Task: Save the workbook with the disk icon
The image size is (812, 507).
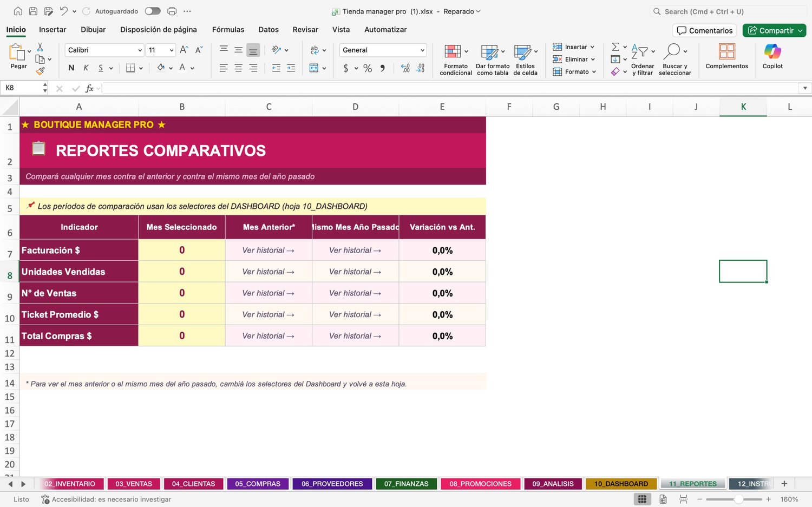Action: (x=33, y=11)
